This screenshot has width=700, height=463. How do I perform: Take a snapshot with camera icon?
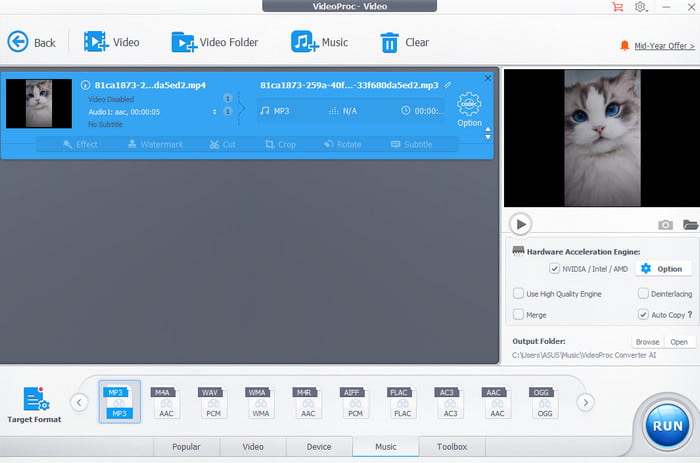(x=665, y=225)
